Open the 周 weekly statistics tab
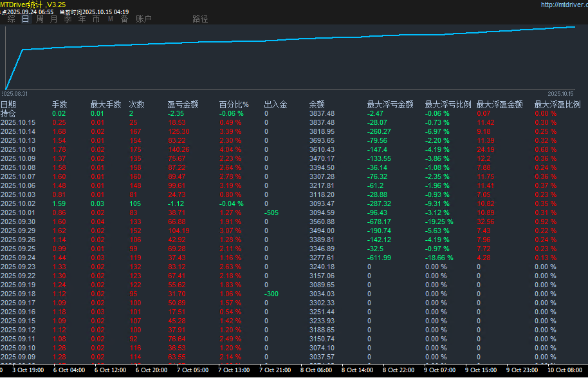Image resolution: width=588 pixels, height=378 pixels. click(40, 19)
